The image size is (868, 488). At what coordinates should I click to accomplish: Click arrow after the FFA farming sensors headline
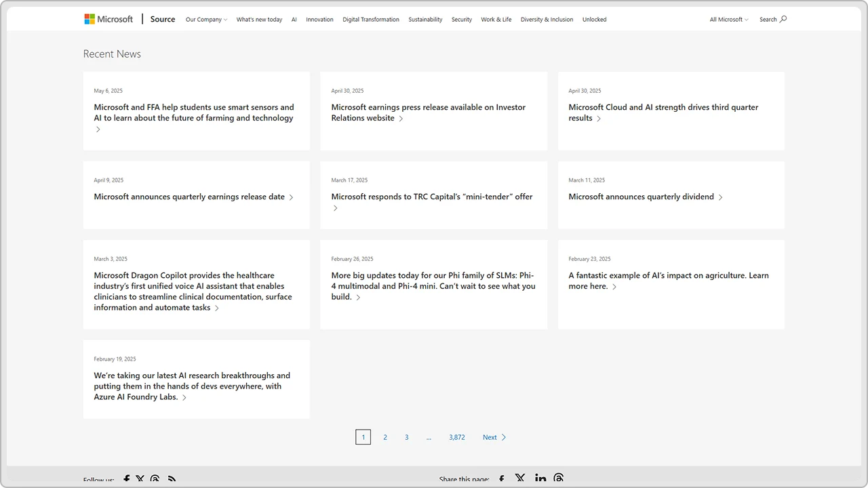tap(98, 129)
